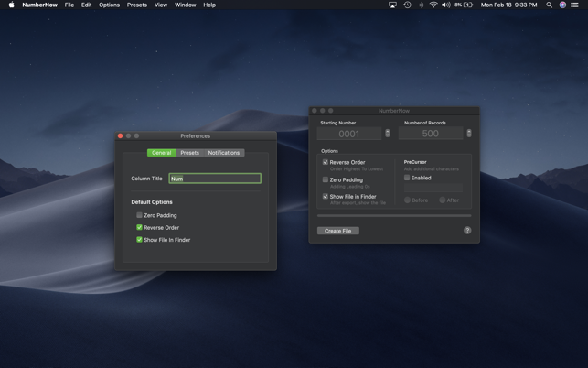Screen dimensions: 588x368
Task: Toggle Zero Padding in NumberNow window
Action: pos(326,179)
